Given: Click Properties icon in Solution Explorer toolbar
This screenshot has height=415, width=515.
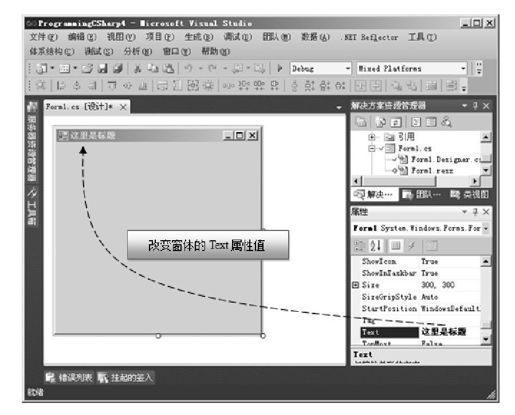Looking at the screenshot, I should (361, 122).
